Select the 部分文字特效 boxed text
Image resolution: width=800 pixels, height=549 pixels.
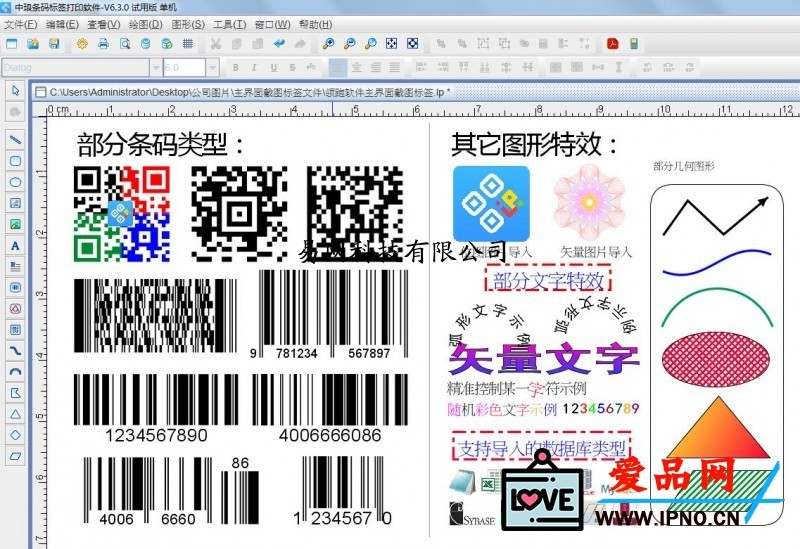(x=548, y=280)
